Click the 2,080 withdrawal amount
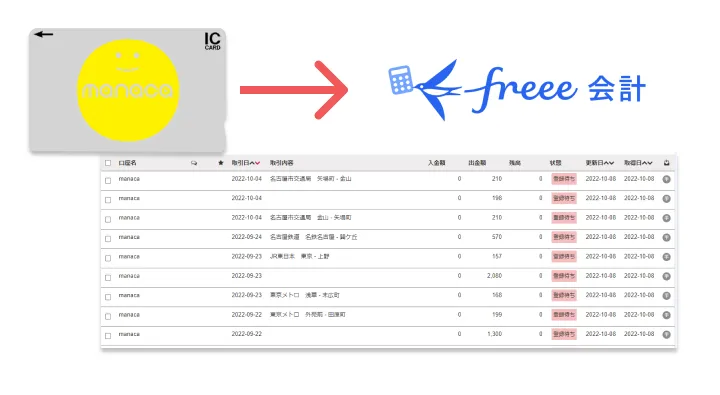The width and height of the screenshot is (720, 395). (495, 276)
